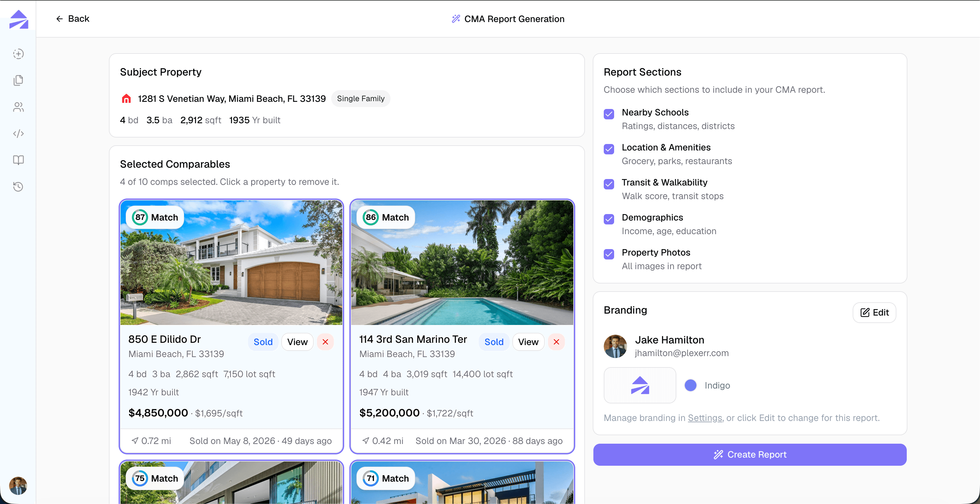This screenshot has width=980, height=504.
Task: View the 114 3rd San Marino Ter property
Action: [528, 342]
